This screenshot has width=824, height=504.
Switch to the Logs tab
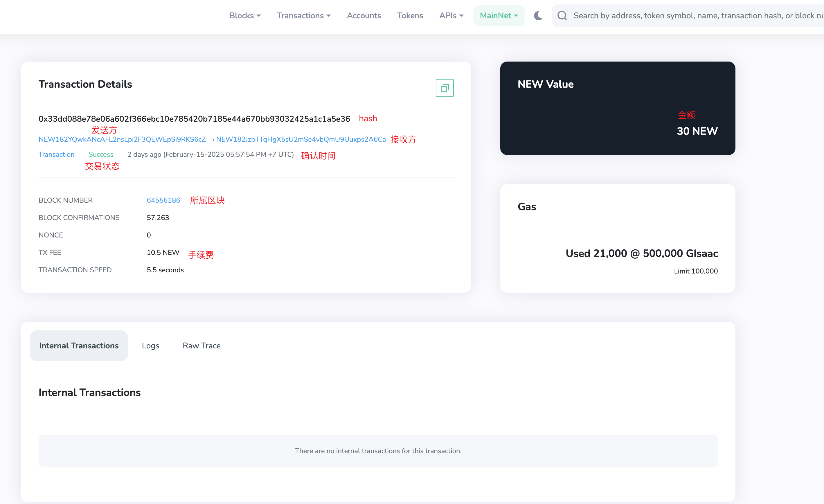tap(150, 345)
